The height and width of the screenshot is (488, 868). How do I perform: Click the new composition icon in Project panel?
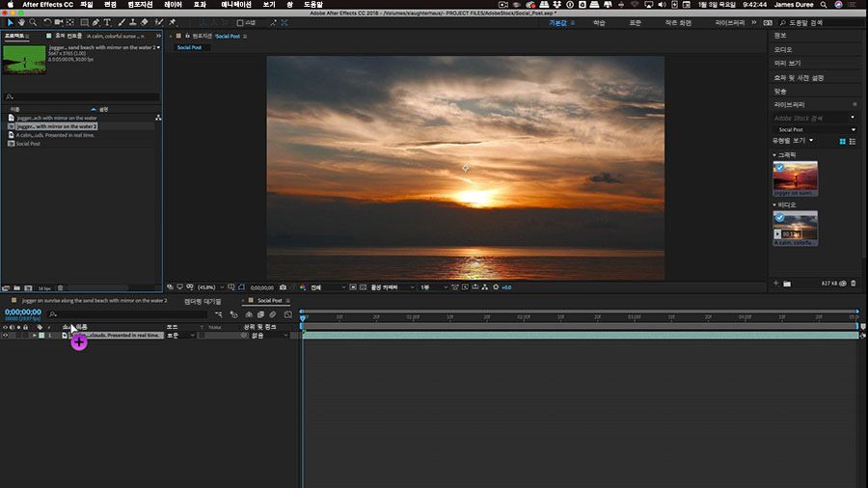pyautogui.click(x=28, y=288)
